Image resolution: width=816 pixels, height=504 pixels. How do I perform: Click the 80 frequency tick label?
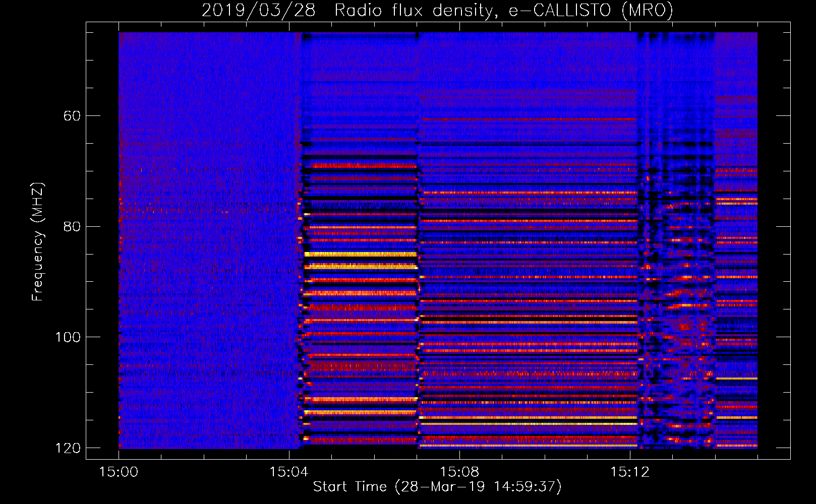click(72, 226)
